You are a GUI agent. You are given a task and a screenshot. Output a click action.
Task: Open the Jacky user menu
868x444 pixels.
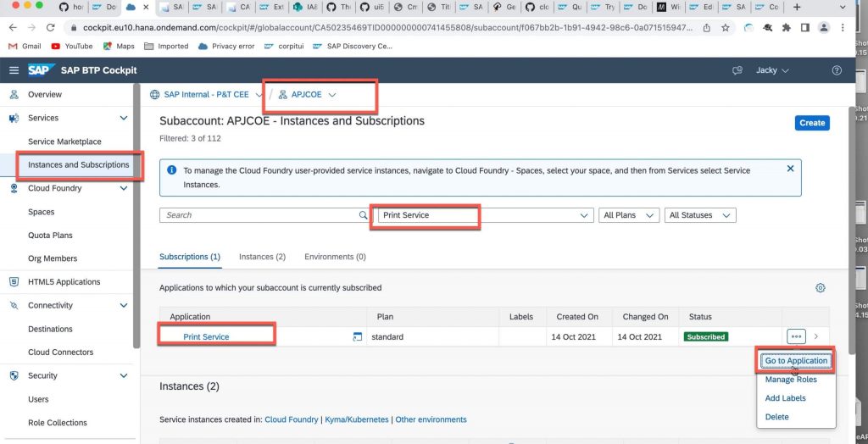click(772, 70)
